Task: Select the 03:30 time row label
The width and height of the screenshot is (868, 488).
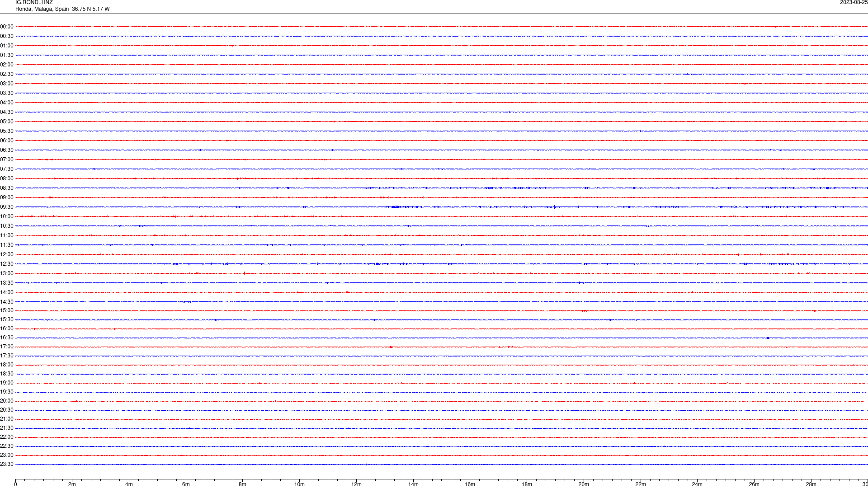Action: pos(7,93)
